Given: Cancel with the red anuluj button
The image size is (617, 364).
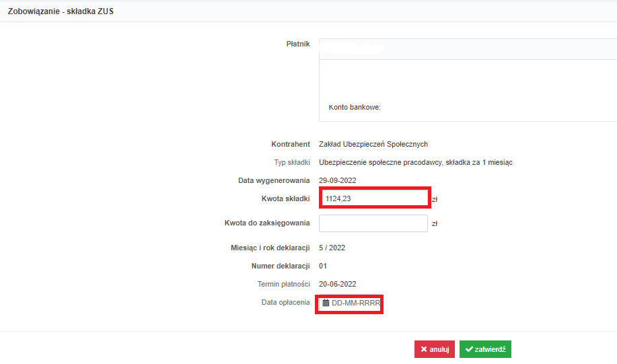Looking at the screenshot, I should (x=435, y=349).
